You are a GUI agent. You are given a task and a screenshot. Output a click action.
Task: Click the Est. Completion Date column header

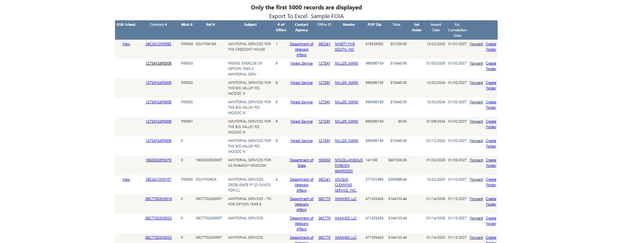click(x=457, y=30)
